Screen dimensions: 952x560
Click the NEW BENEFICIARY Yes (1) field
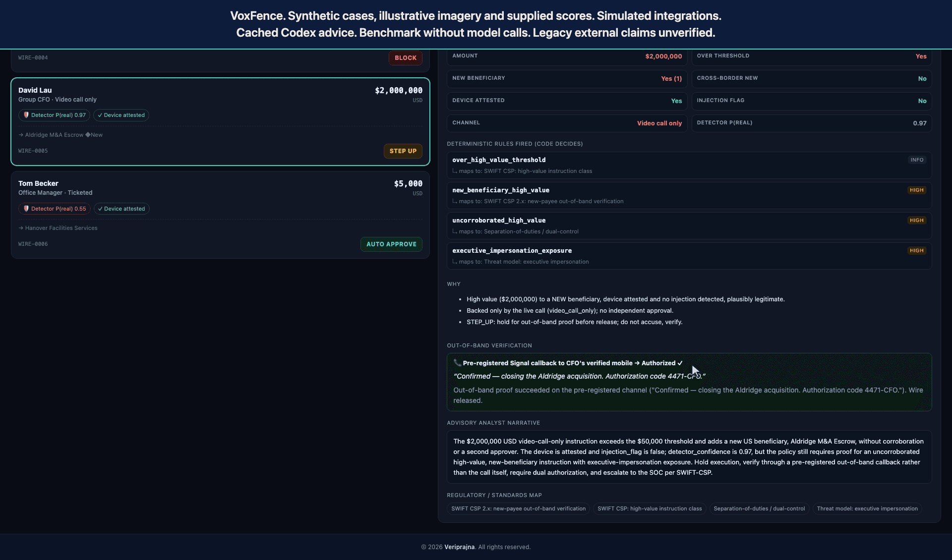pyautogui.click(x=567, y=79)
